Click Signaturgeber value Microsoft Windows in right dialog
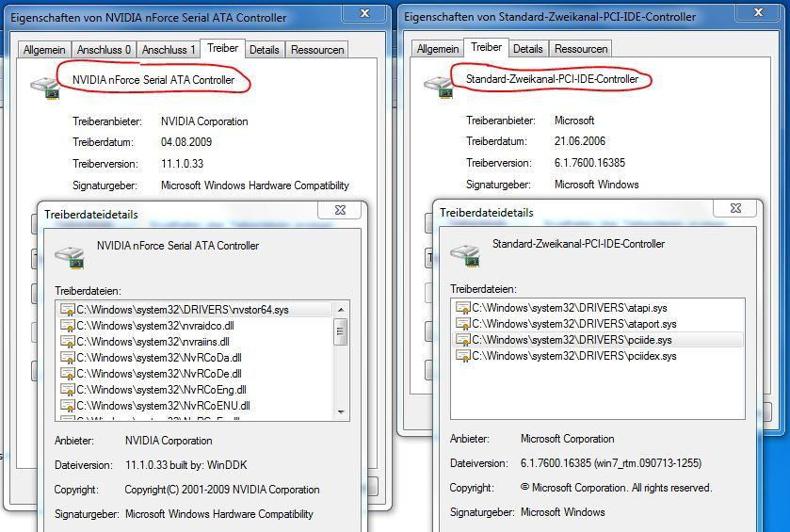 (562, 512)
